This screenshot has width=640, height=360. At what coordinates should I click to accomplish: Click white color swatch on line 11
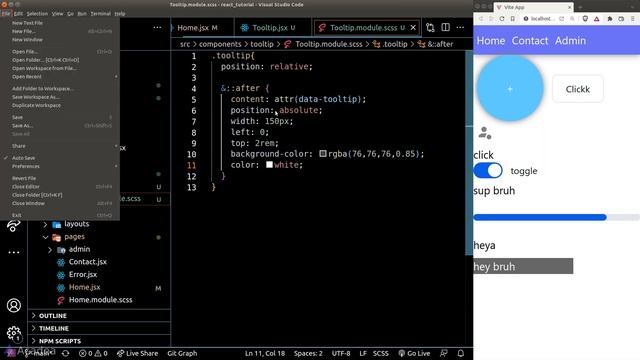[x=269, y=164]
